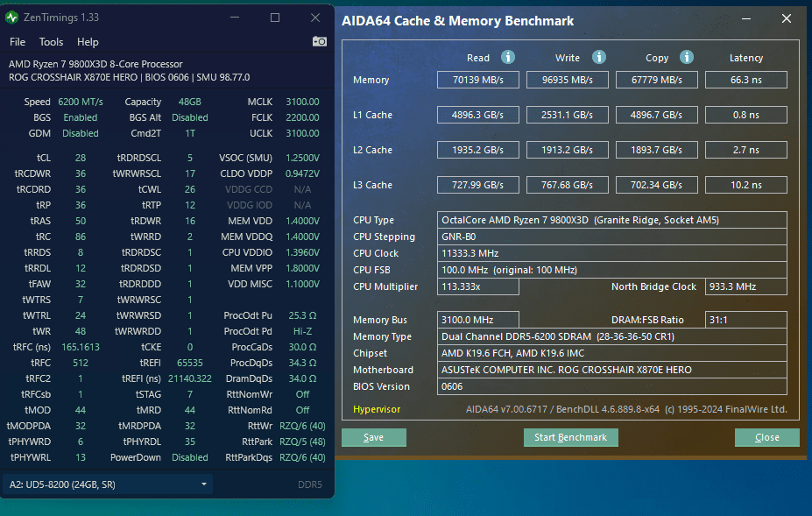The image size is (812, 516).
Task: Click the tRFC (ns) value 165.1613
Action: tap(81, 347)
